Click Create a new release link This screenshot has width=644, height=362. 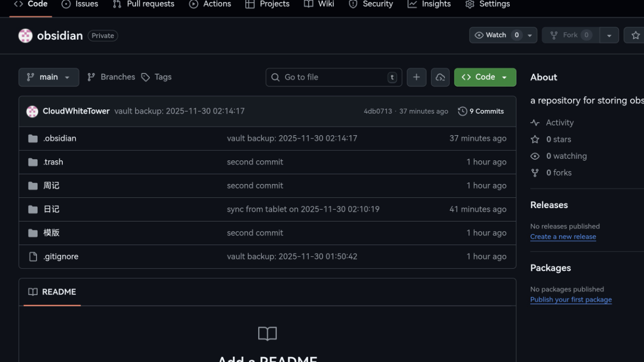click(563, 237)
